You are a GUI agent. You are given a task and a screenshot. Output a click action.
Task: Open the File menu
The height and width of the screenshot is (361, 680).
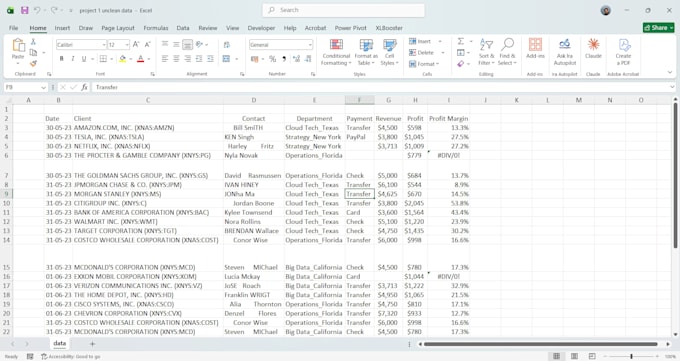tap(13, 28)
